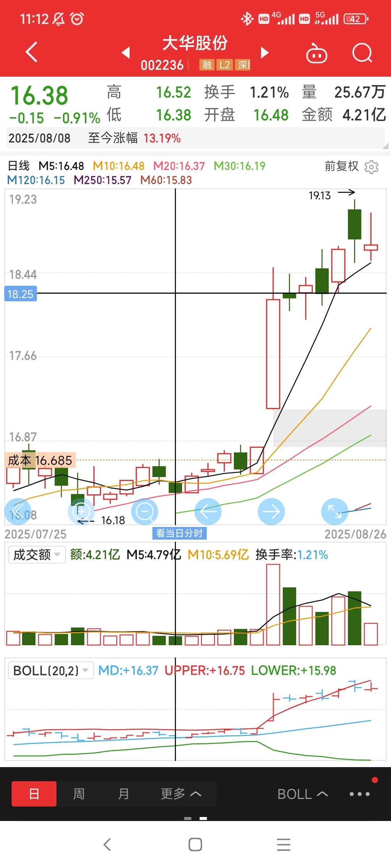This screenshot has height=868, width=391.
Task: Tap the 18.25 crosshair price label
Action: [20, 294]
